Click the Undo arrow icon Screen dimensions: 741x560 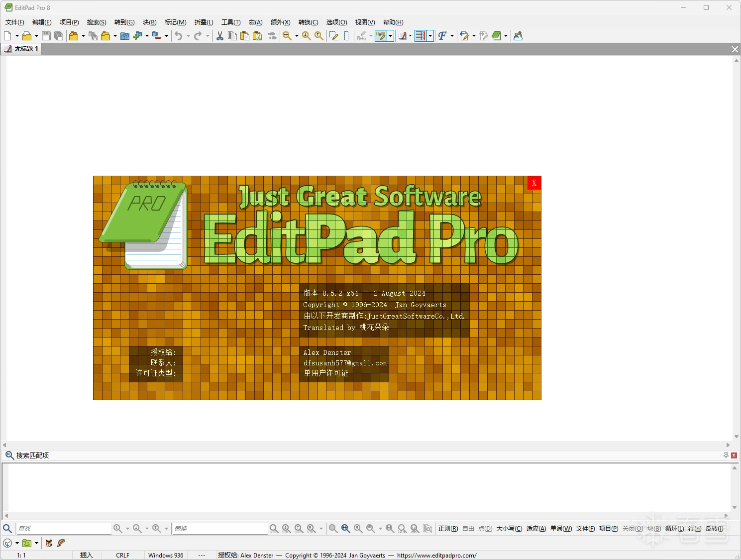point(179,36)
